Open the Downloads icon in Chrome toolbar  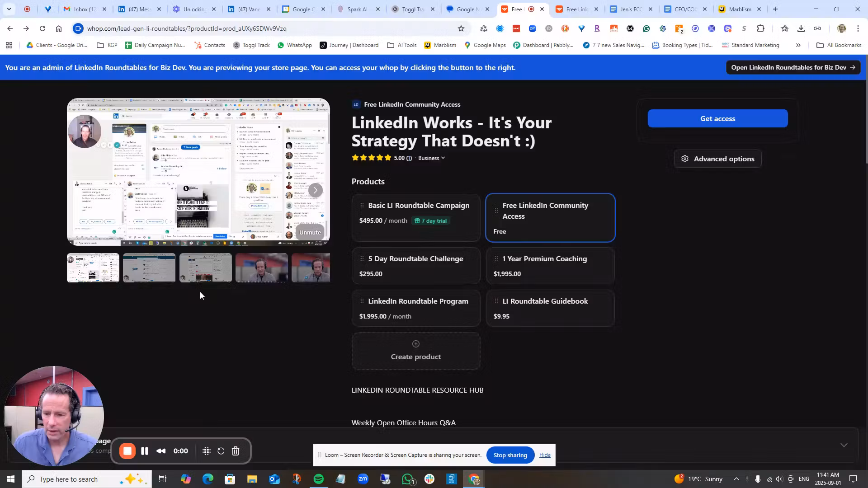[801, 28]
